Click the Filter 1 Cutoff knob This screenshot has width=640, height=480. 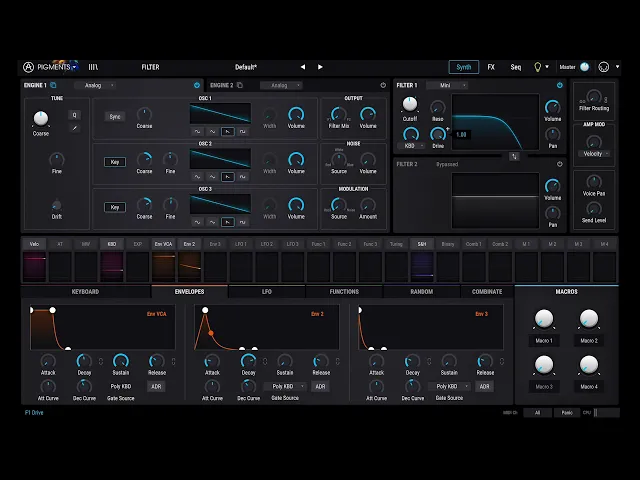pyautogui.click(x=410, y=104)
